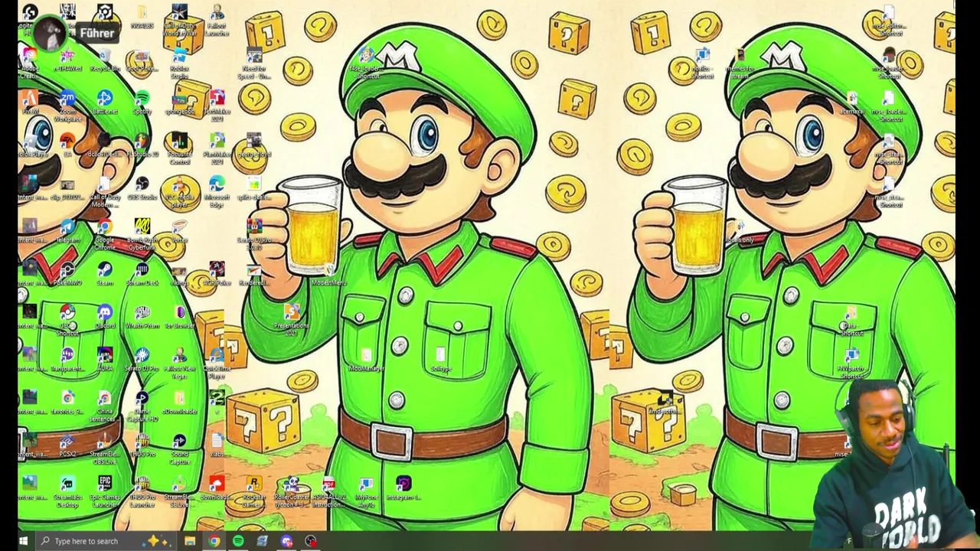Open the FL Studio 20 desktop shortcut
Screen dimensions: 980x551
pyautogui.click(x=142, y=142)
